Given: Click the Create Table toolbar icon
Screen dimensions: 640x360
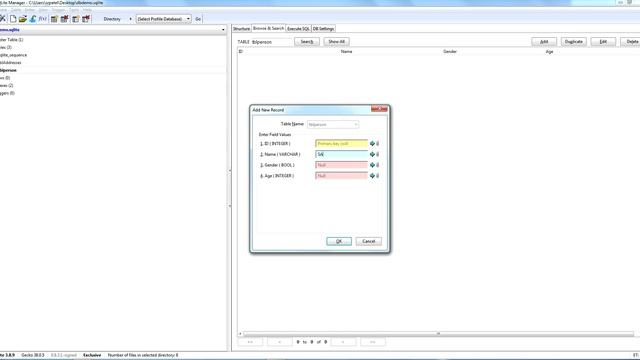Looking at the screenshot, I should click(54, 19).
